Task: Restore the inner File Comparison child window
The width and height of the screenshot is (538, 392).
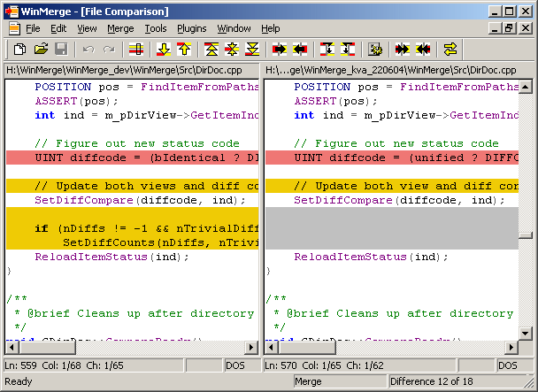Action: (509, 28)
